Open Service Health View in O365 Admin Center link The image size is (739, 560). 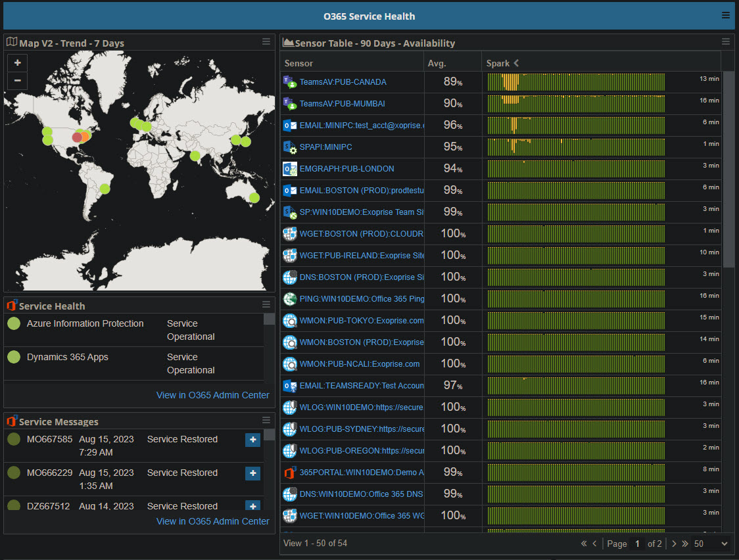click(212, 395)
